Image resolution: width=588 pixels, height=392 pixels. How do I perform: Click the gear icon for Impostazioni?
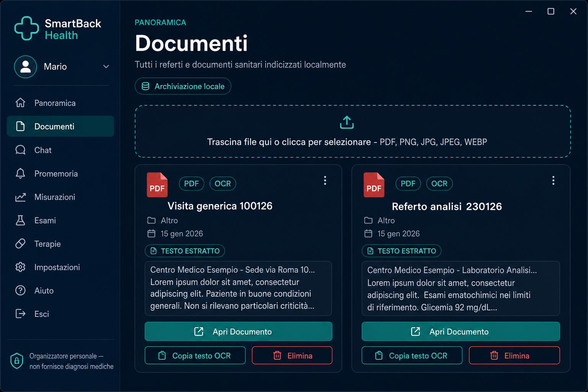[x=20, y=267]
